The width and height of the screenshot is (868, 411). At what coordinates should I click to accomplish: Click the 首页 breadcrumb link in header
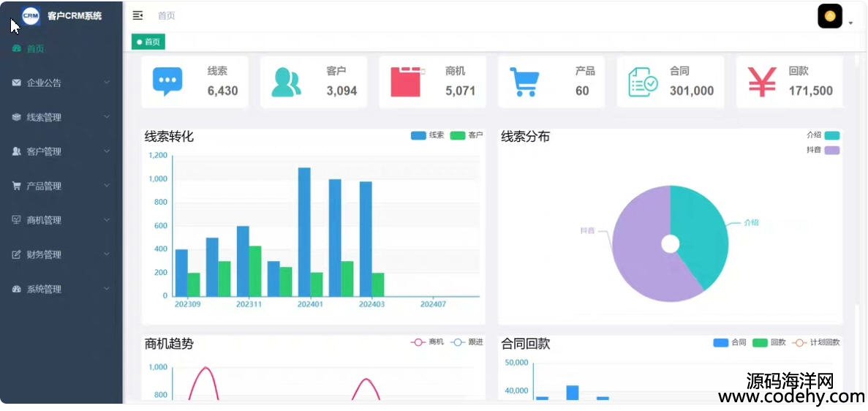[x=167, y=15]
